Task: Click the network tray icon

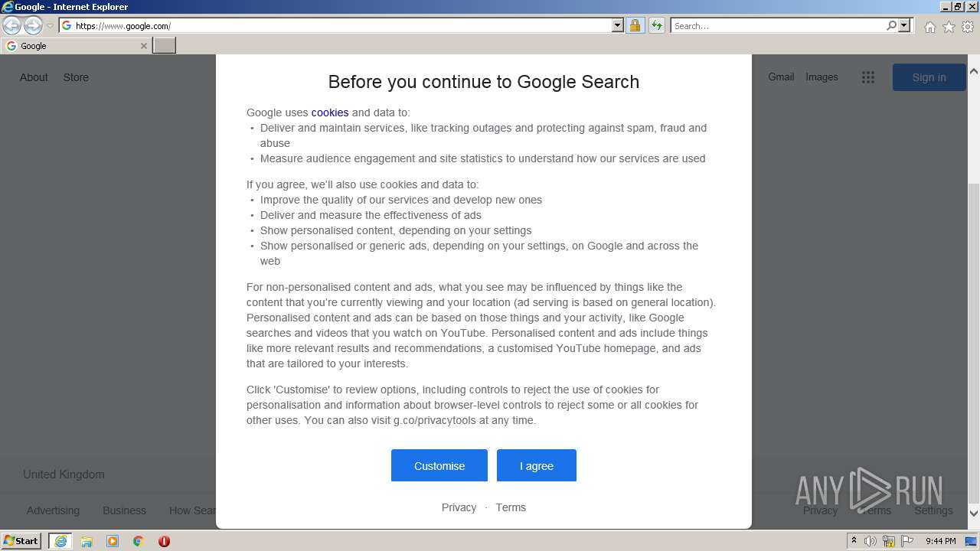Action: coord(889,541)
